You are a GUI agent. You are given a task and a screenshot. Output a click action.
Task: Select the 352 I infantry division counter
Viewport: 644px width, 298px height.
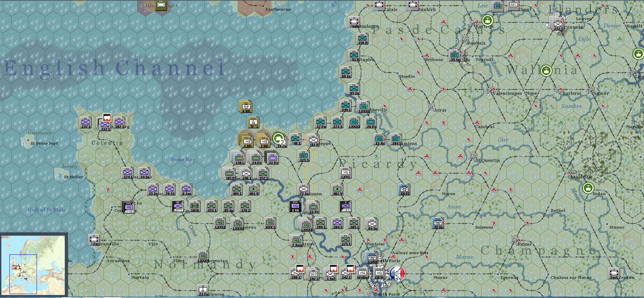(x=263, y=174)
